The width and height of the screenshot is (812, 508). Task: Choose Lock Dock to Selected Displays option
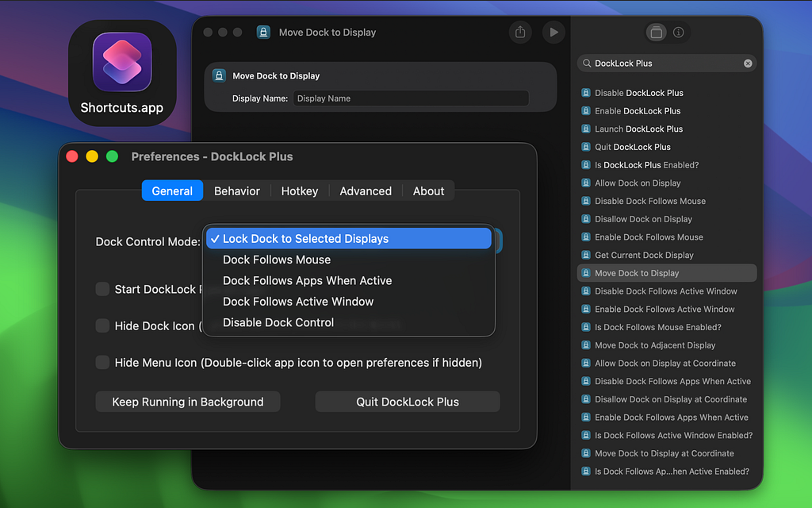click(x=349, y=238)
